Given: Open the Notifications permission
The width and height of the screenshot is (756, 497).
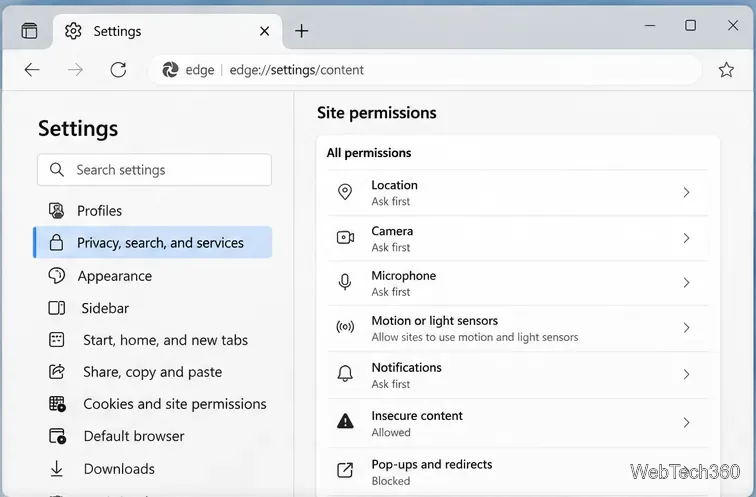Looking at the screenshot, I should (517, 375).
